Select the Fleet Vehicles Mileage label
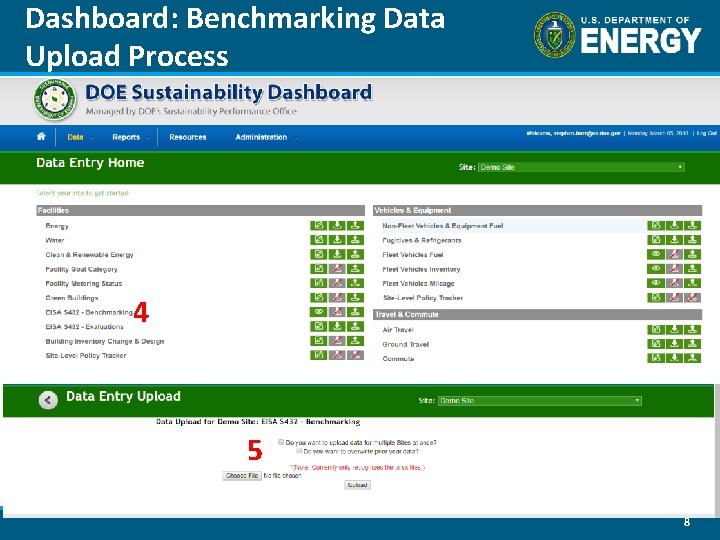This screenshot has height=540, width=720. 418,283
